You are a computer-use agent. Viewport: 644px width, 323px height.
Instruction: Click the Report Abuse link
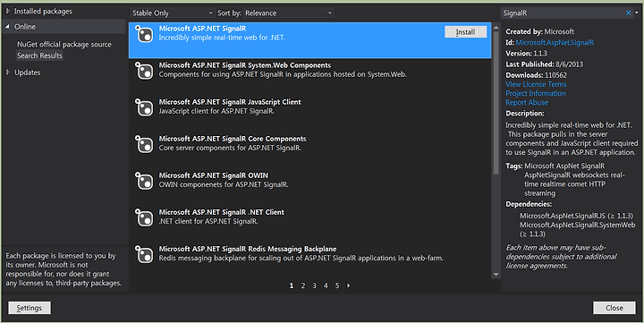pos(527,102)
